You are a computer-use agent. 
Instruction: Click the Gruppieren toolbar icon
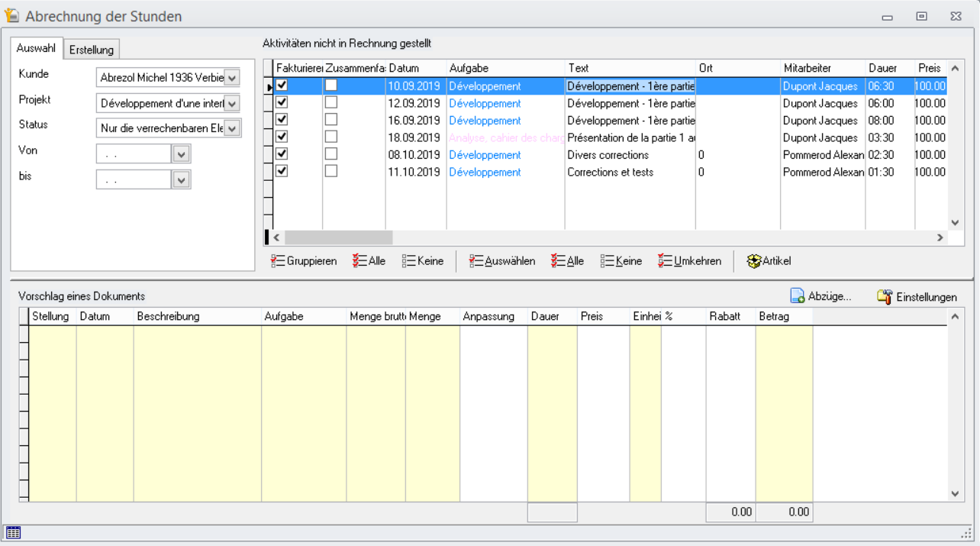(278, 261)
